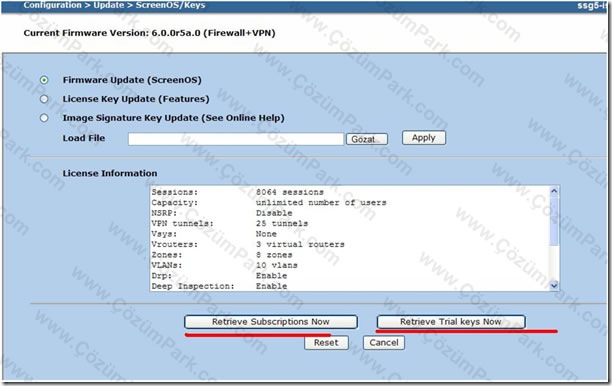Viewport: 612px width, 386px height.
Task: Click Configuration in the breadcrumb
Action: tap(52, 5)
